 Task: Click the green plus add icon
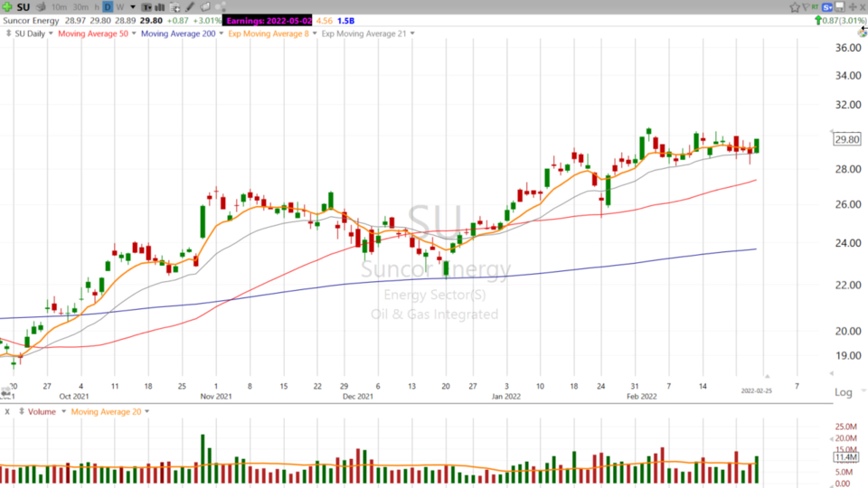click(7, 7)
